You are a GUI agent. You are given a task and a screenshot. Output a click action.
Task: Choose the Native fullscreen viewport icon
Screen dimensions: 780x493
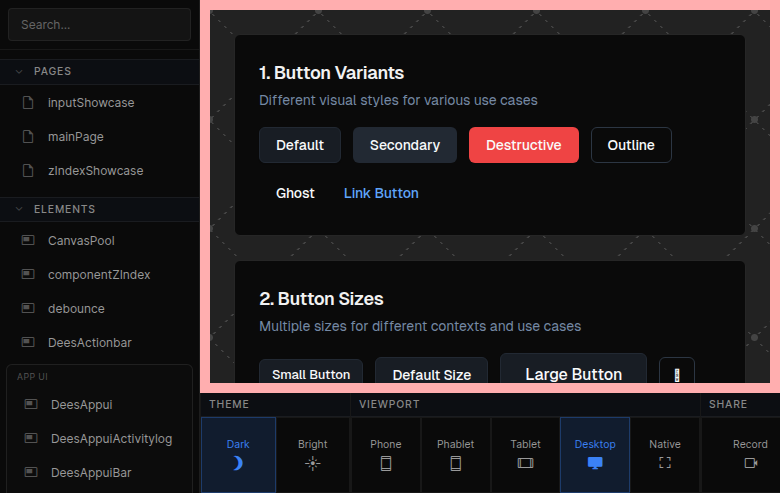(665, 463)
